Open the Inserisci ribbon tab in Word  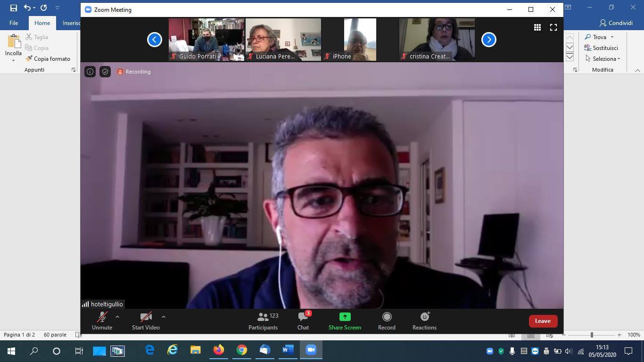pos(71,23)
